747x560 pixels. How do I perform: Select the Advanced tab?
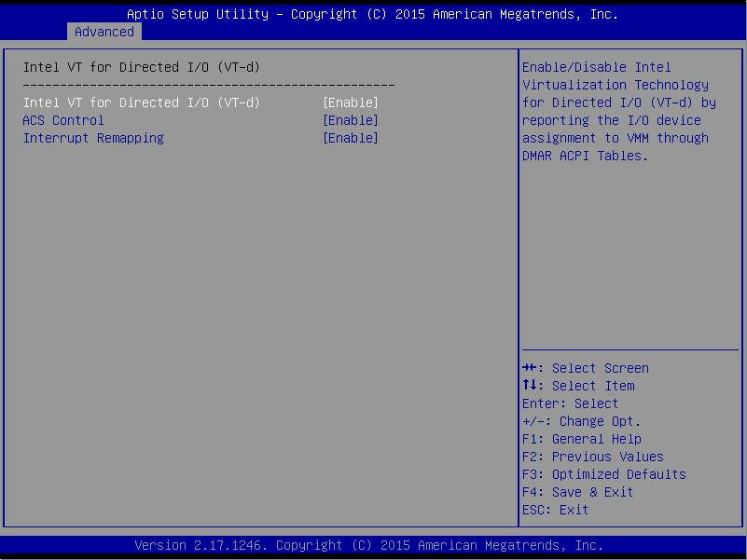point(104,32)
